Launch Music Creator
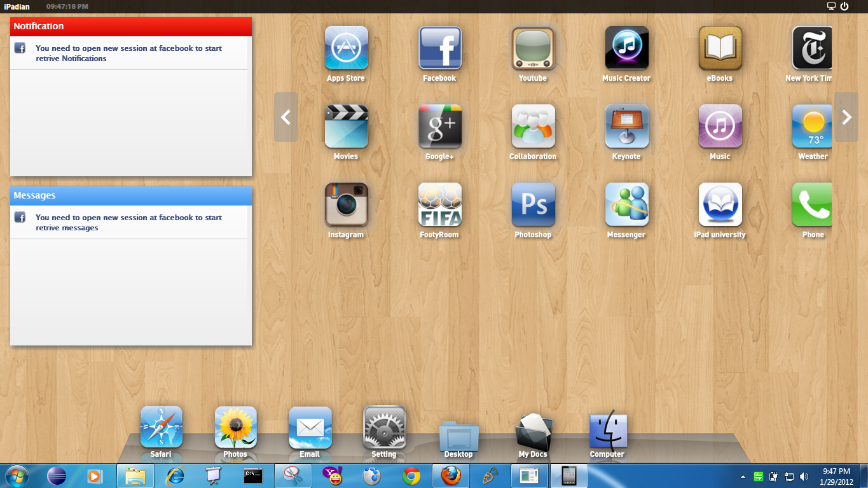 point(627,48)
